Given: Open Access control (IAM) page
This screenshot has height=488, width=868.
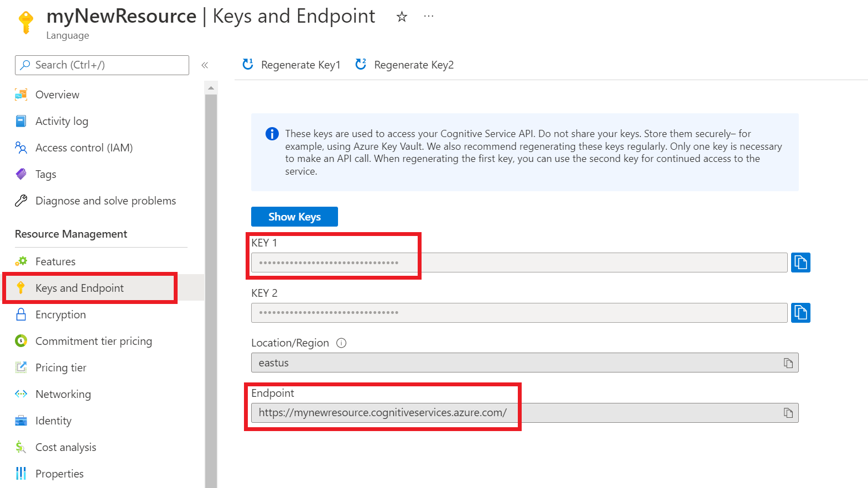Looking at the screenshot, I should pos(84,148).
